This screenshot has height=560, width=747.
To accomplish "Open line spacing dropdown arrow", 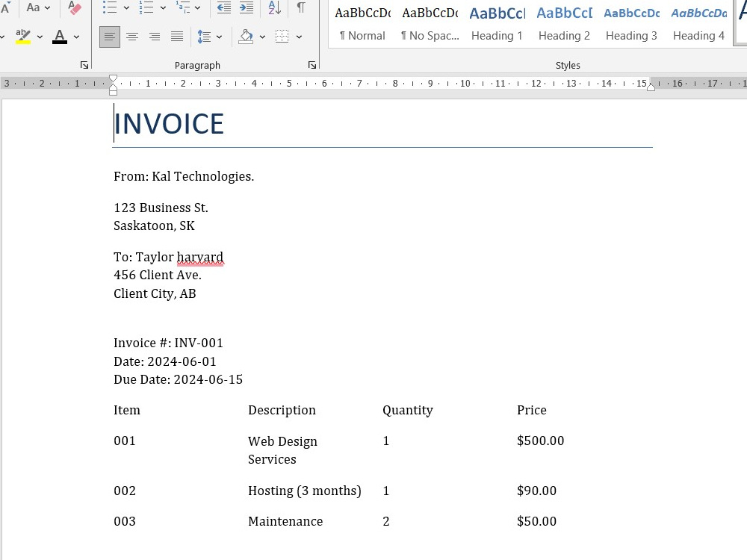I will coord(219,37).
